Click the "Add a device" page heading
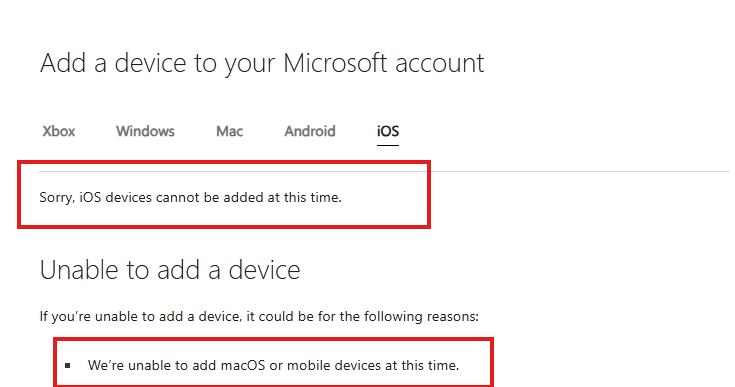Viewport: 735px width, 387px height. (262, 63)
